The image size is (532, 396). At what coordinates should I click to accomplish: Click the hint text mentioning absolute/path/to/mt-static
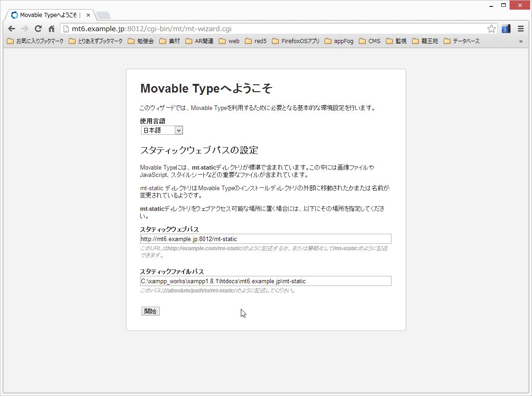(218, 291)
